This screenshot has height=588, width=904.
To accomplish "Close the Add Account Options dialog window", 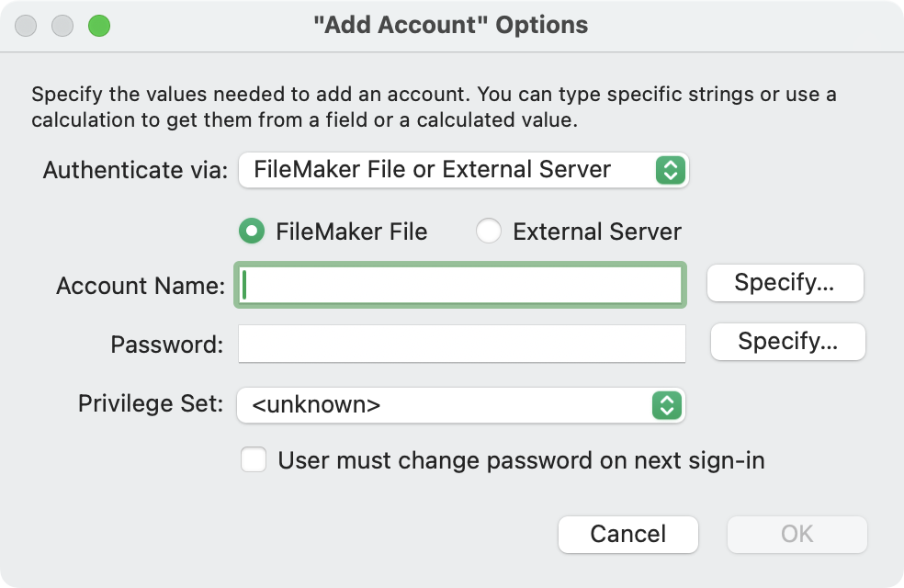I will 27,26.
